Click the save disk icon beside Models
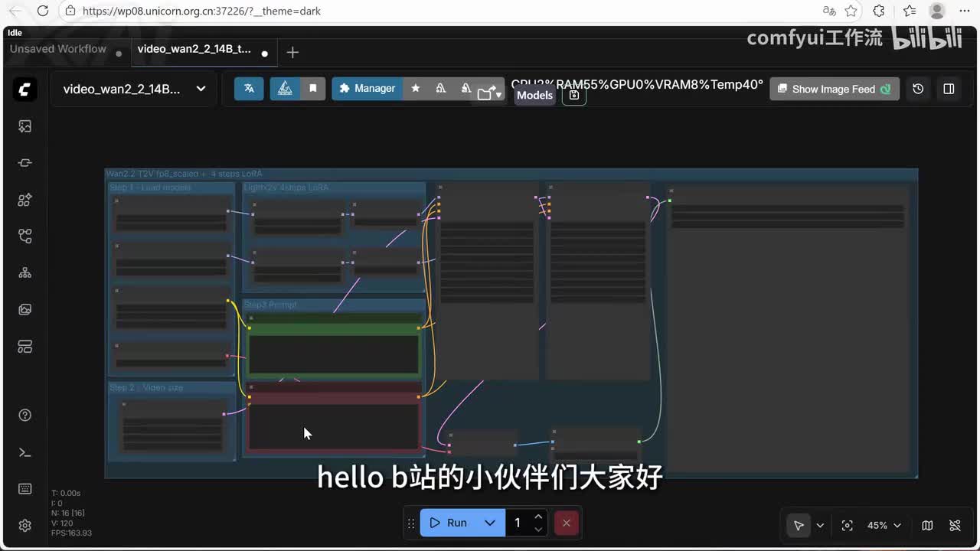This screenshot has width=980, height=551. (574, 95)
